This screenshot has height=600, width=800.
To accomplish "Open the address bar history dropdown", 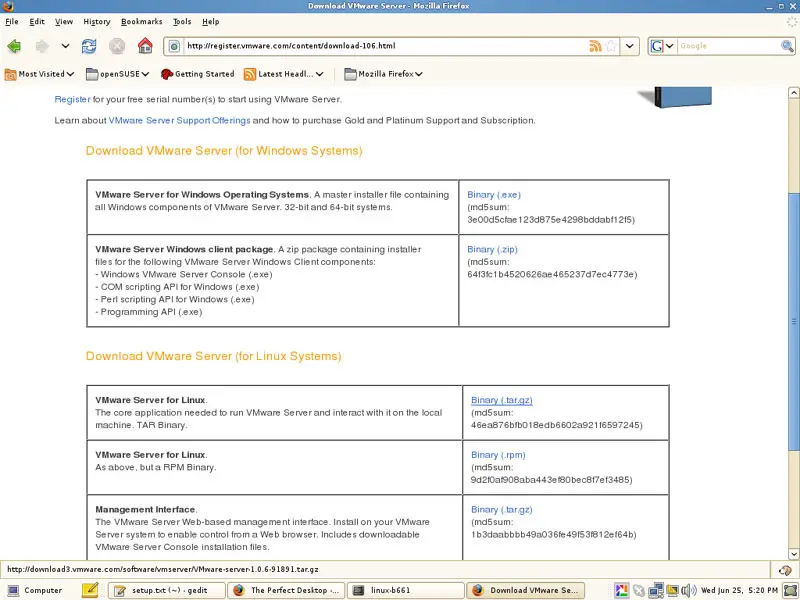I will pyautogui.click(x=630, y=46).
